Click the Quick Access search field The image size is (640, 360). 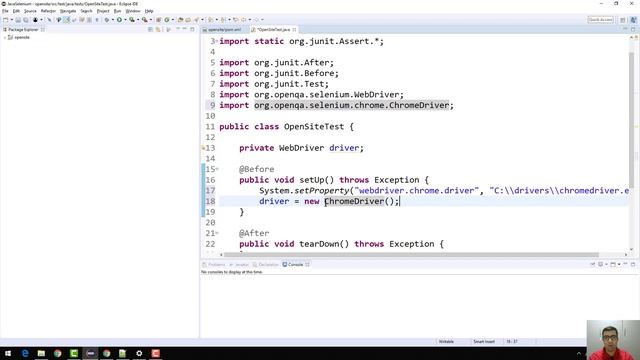600,20
